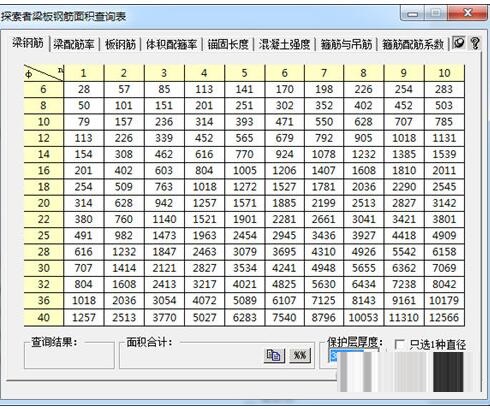This screenshot has height=409, width=490.
Task: Select column header 5
Action: click(x=244, y=73)
